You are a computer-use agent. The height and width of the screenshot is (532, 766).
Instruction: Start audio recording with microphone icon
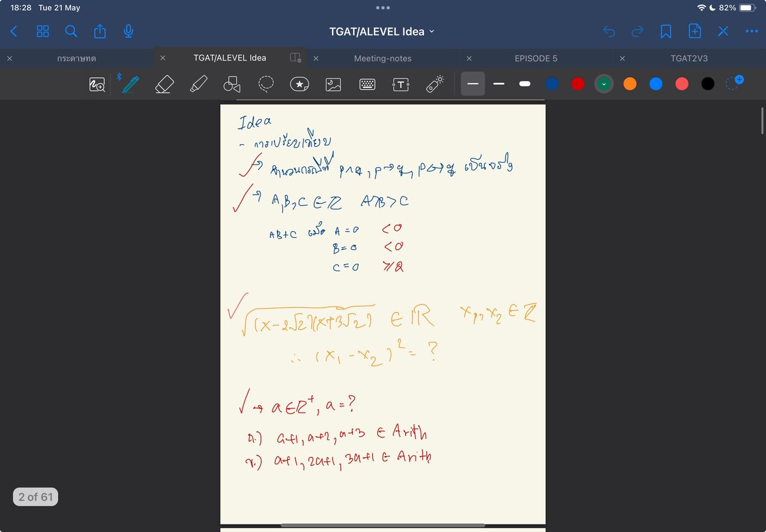[128, 31]
